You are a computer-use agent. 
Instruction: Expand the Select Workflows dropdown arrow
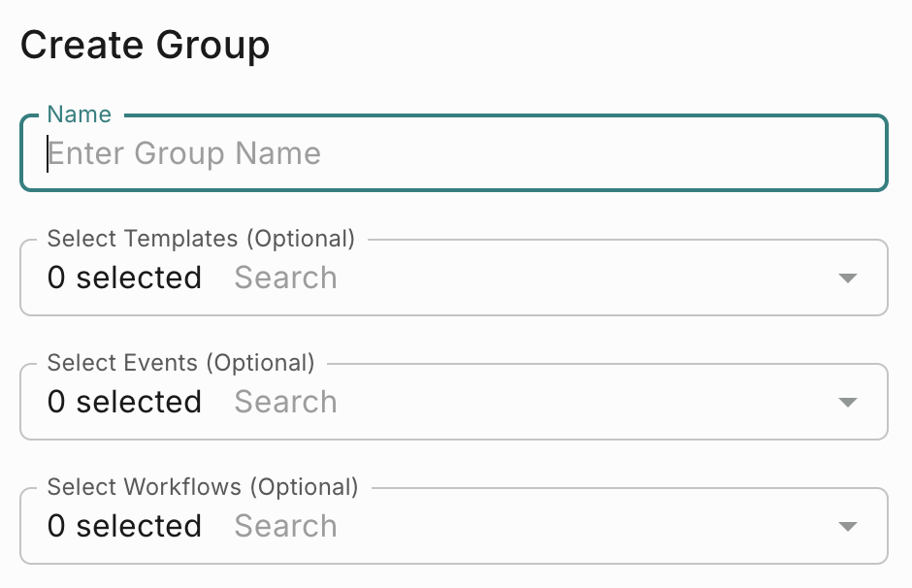pos(847,526)
